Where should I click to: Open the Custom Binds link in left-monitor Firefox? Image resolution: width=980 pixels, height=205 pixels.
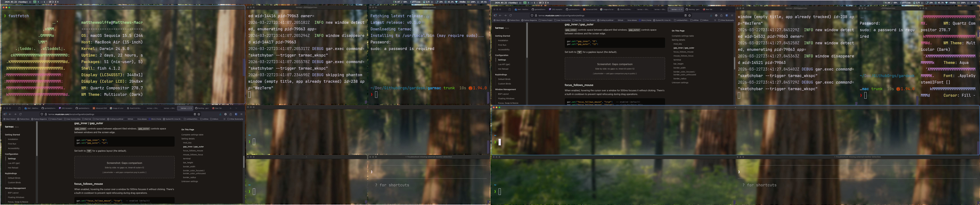14,183
